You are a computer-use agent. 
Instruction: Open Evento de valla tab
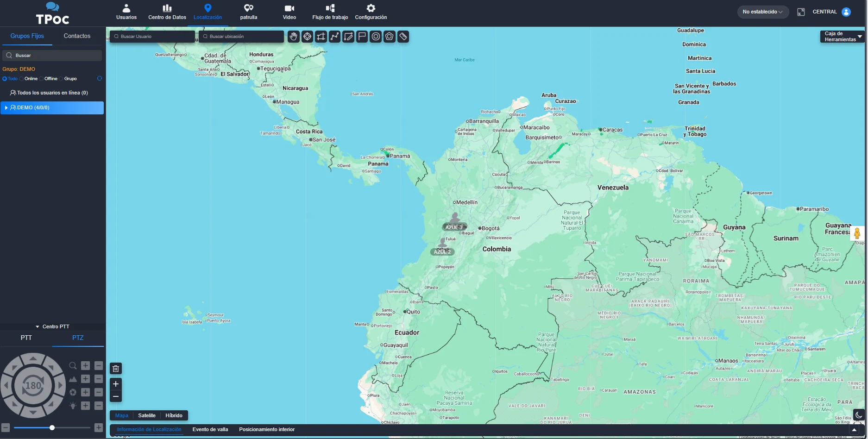click(x=210, y=429)
